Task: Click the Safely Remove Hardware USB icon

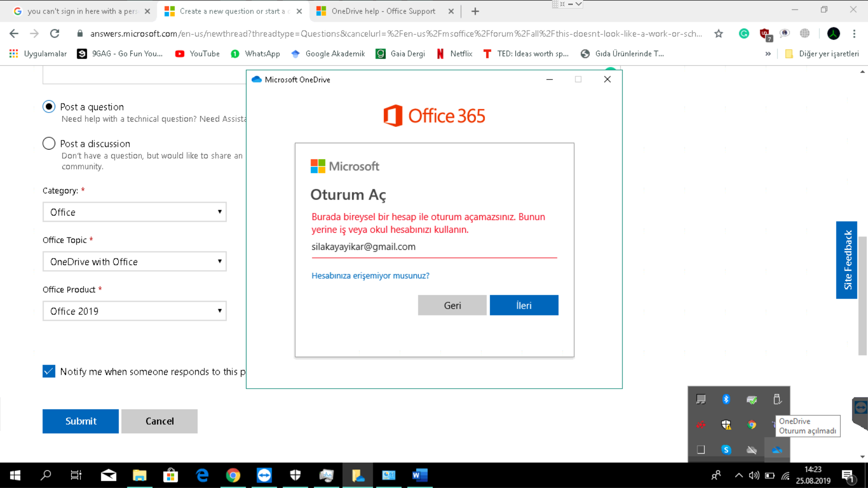Action: coord(777,399)
